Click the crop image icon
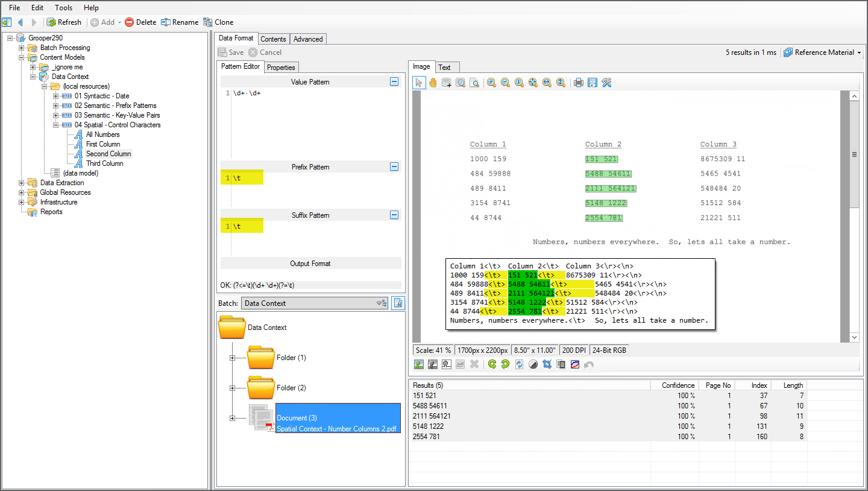Screen dimensions: 868x491 pyautogui.click(x=547, y=364)
